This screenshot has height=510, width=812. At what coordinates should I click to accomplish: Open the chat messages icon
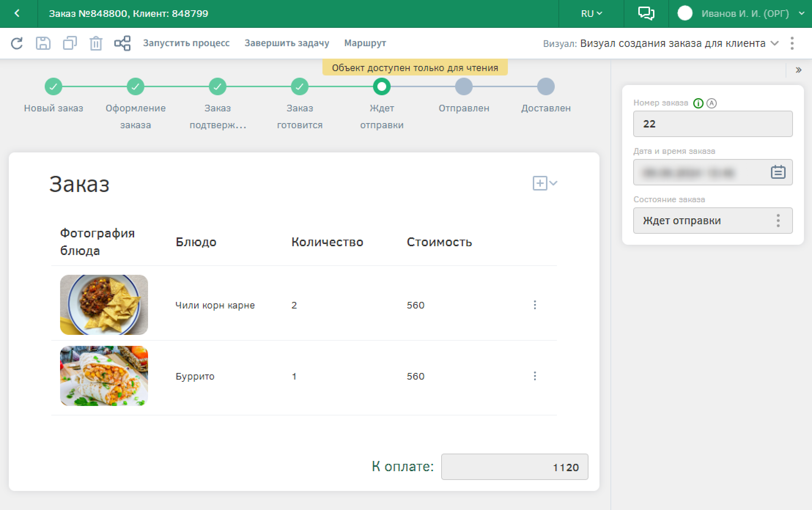[x=646, y=14]
